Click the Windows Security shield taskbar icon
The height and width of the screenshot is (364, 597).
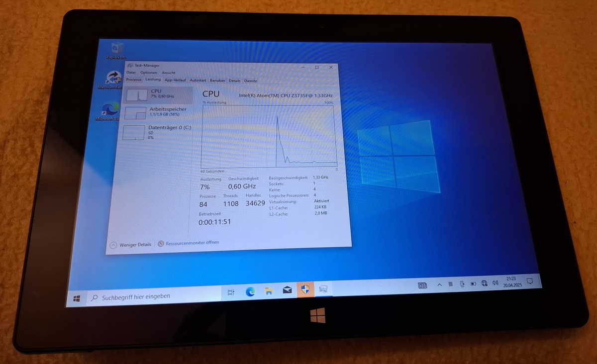(305, 289)
